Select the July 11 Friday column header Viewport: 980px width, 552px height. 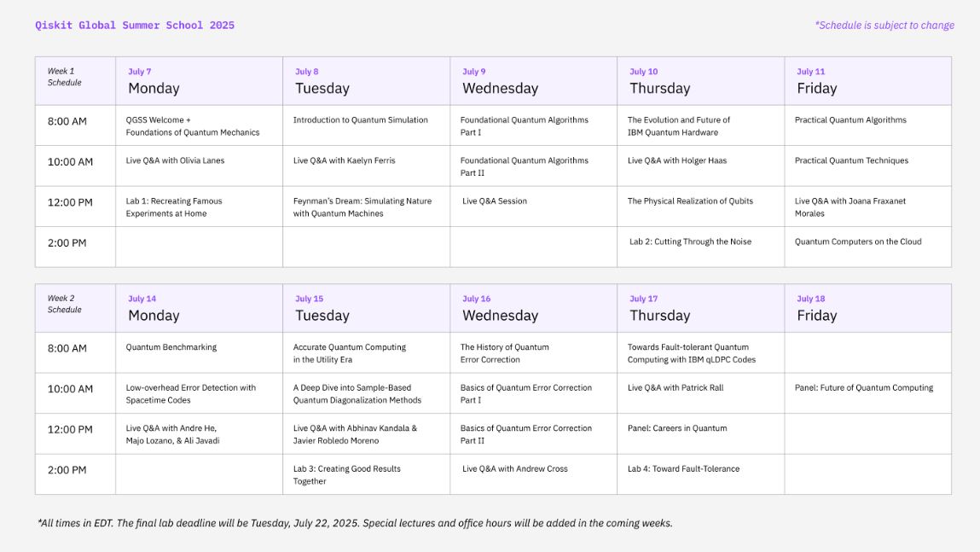[x=816, y=81]
